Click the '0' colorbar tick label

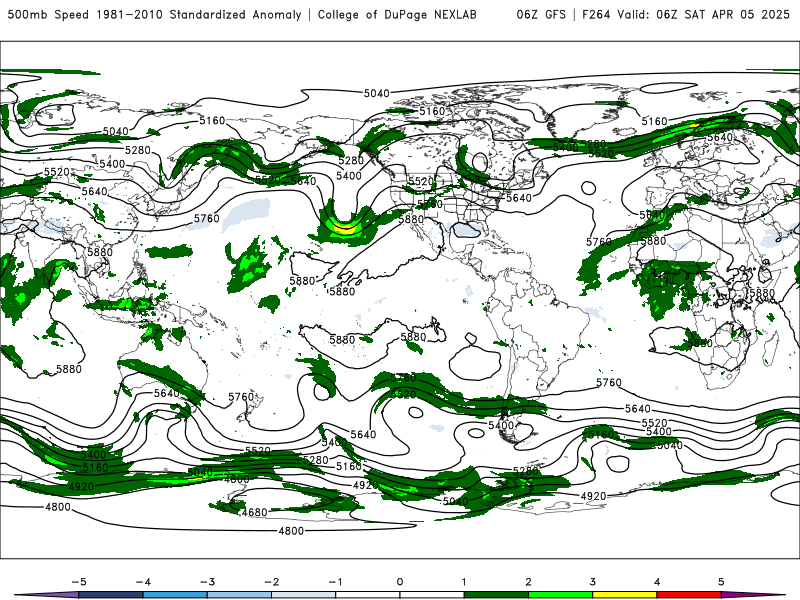coord(400,582)
